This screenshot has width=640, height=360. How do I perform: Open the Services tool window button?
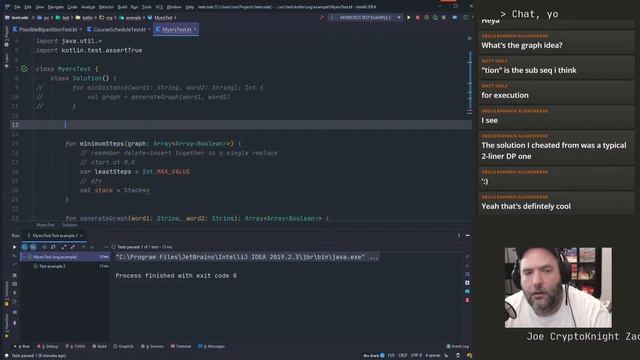point(152,346)
